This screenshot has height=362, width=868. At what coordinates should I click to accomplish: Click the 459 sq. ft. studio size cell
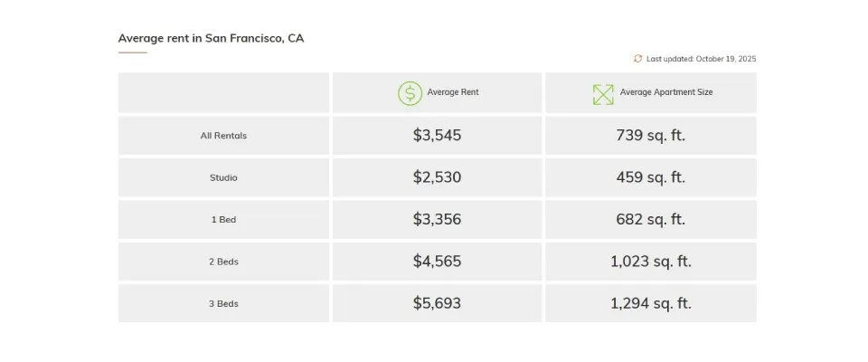click(651, 177)
